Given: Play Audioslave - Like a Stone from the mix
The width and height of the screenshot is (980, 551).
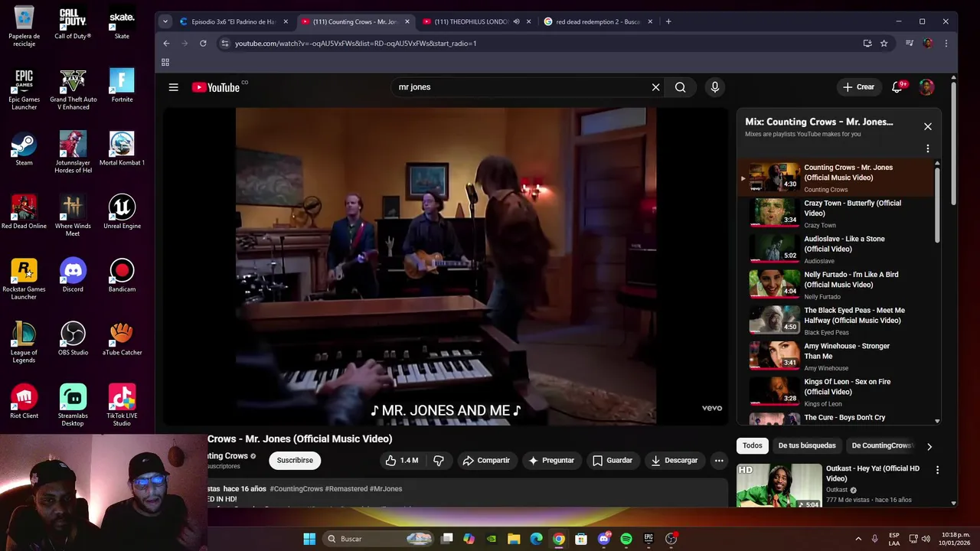Looking at the screenshot, I should coord(838,249).
